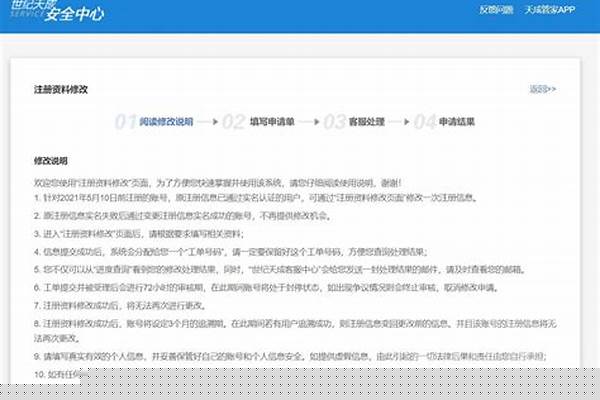600x400 pixels.
Task: Click rule 6 text about 72小时 review
Action: pos(266,287)
